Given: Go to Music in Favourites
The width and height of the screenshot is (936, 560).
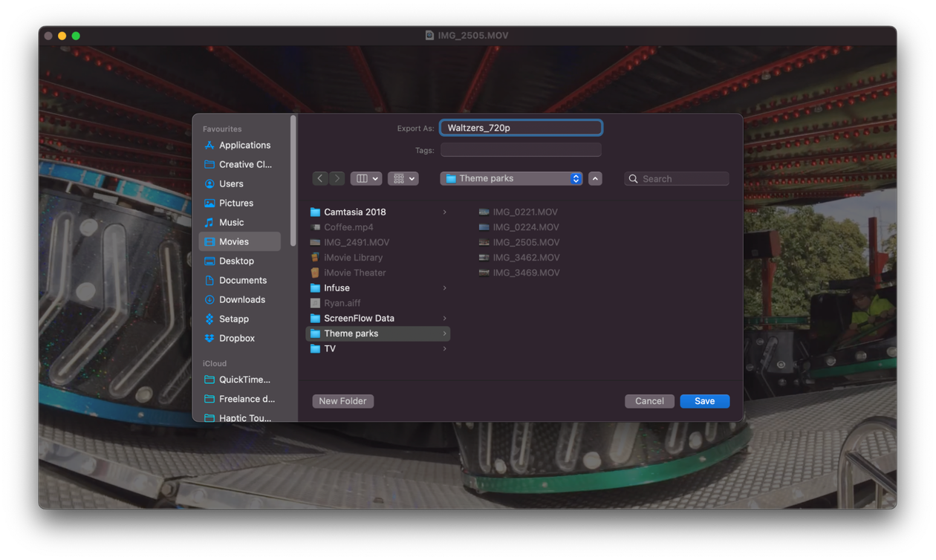Looking at the screenshot, I should 231,223.
